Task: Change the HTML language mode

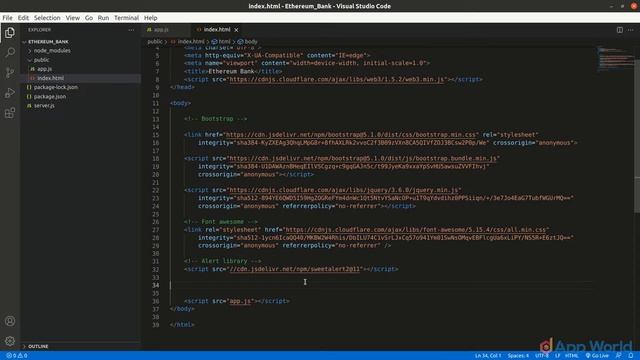Action: pos(571,356)
